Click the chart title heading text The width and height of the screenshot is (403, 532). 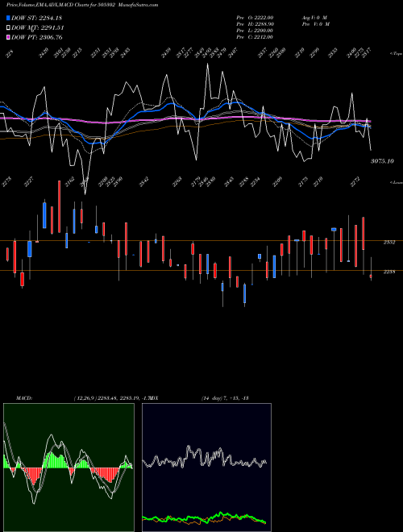point(82,5)
